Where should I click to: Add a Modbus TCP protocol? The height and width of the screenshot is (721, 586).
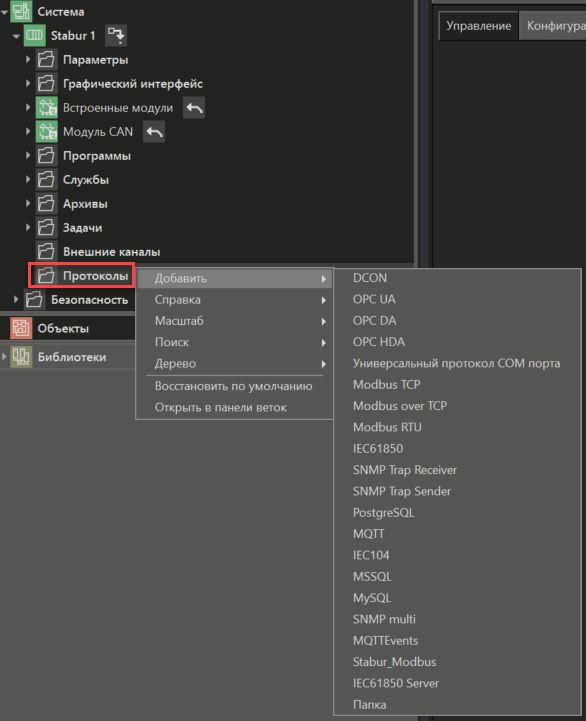pos(457,384)
